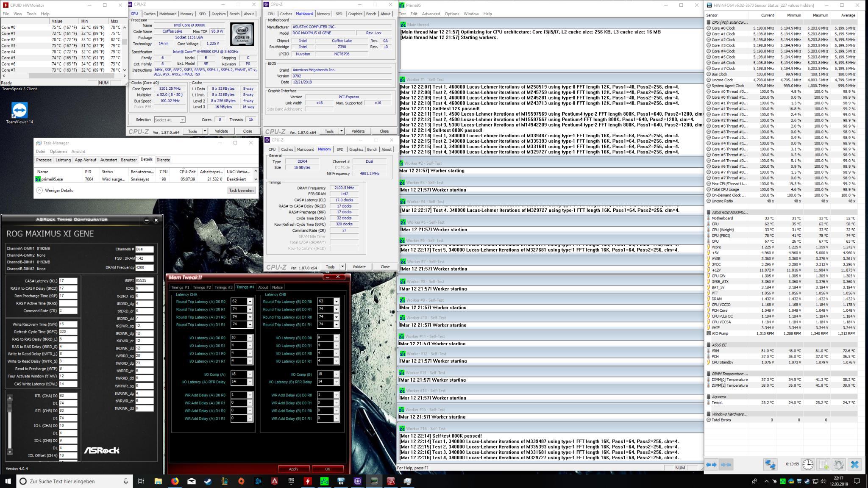
Task: Open Round Trip Latency (B) D0 R0 dropdown
Action: point(336,302)
